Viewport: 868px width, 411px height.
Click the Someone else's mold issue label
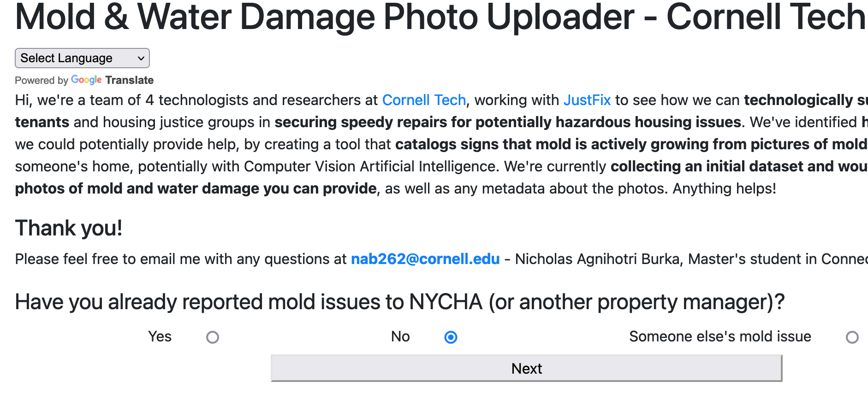719,337
